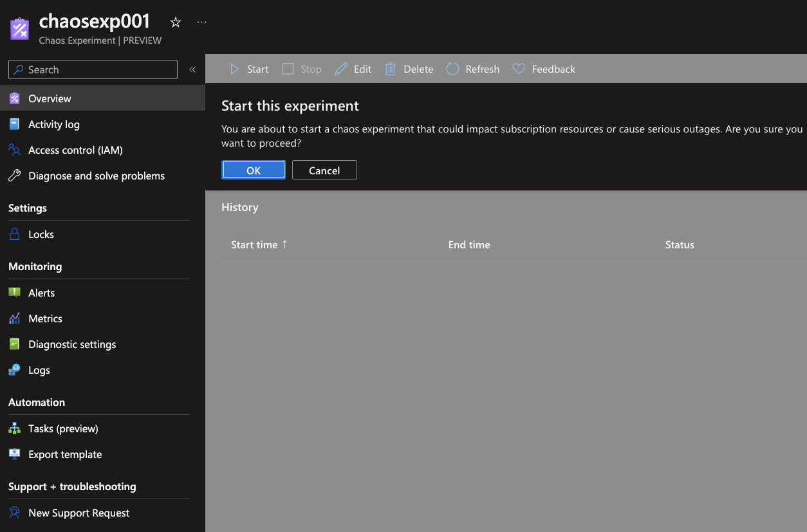
Task: Open the ellipsis more options menu by title
Action: tap(202, 23)
